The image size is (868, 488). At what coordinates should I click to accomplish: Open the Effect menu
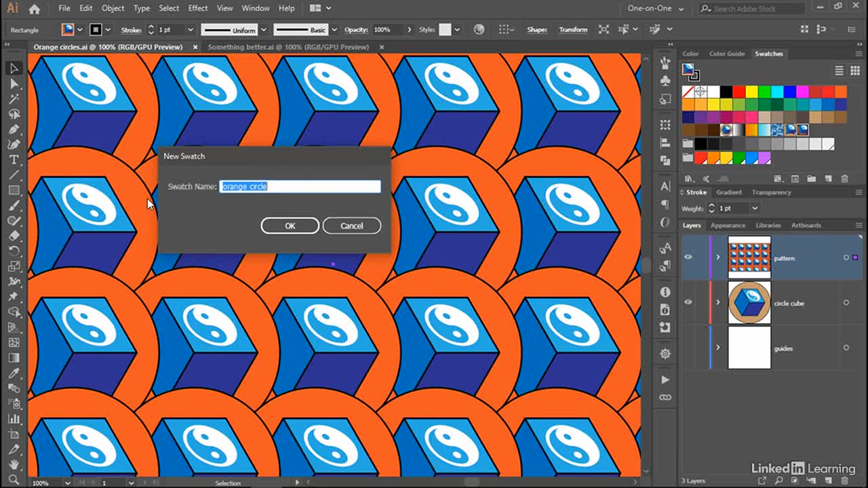(198, 8)
